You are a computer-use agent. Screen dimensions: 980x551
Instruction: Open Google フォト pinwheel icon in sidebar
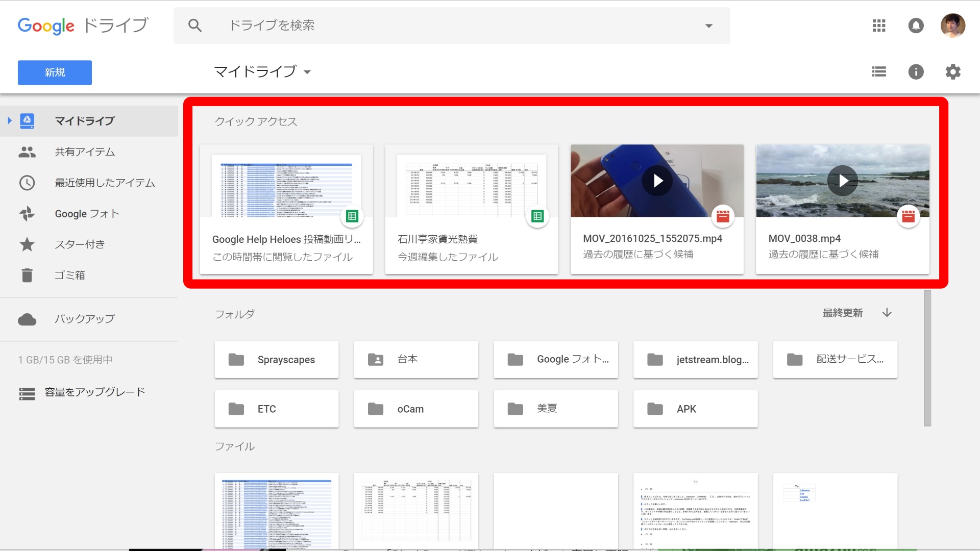tap(27, 214)
